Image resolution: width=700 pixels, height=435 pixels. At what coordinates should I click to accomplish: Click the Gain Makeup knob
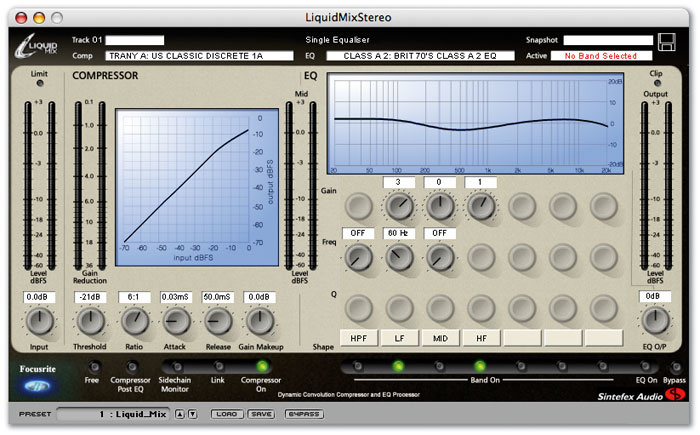pos(260,321)
